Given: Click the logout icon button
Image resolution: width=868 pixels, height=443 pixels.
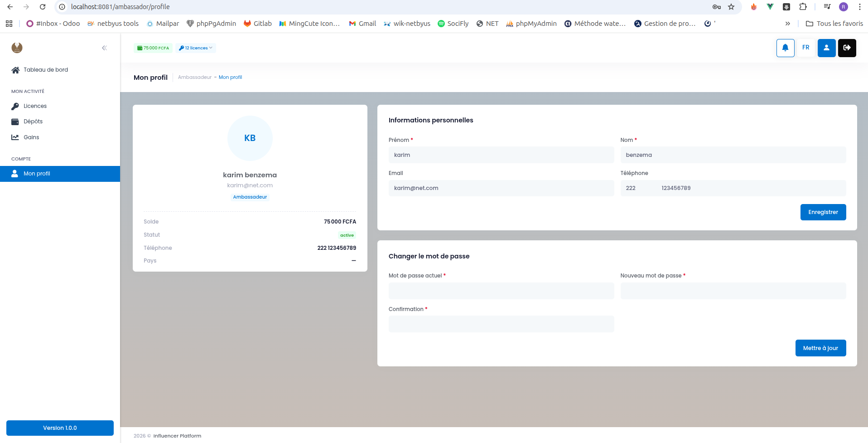Looking at the screenshot, I should [847, 48].
